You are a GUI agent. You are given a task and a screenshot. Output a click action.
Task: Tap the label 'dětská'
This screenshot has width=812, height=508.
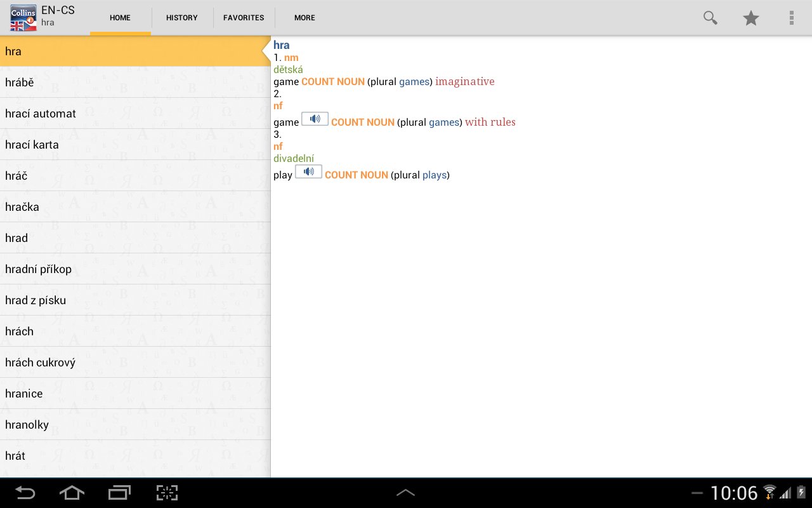[288, 70]
